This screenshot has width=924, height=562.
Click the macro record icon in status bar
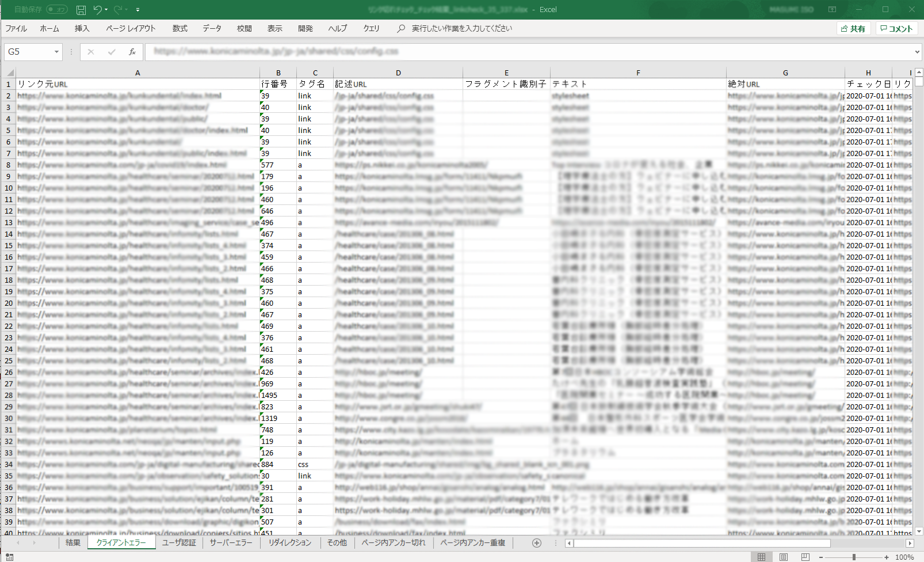click(10, 557)
